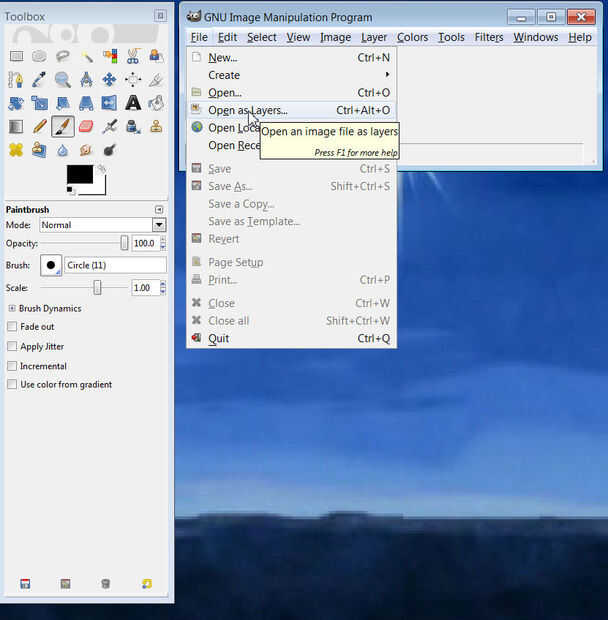Select the Measure compass tool
This screenshot has width=608, height=620.
click(86, 80)
